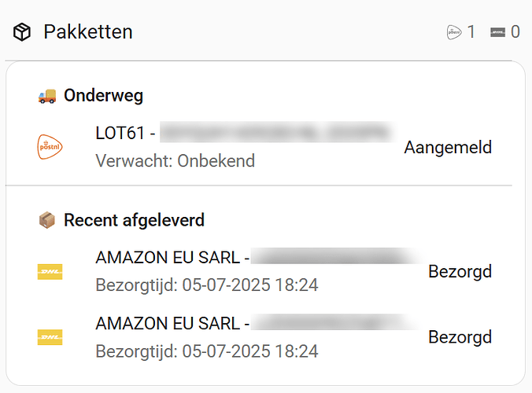The height and width of the screenshot is (393, 532).
Task: Open the first AMAZON EU SARL package
Action: click(172, 257)
